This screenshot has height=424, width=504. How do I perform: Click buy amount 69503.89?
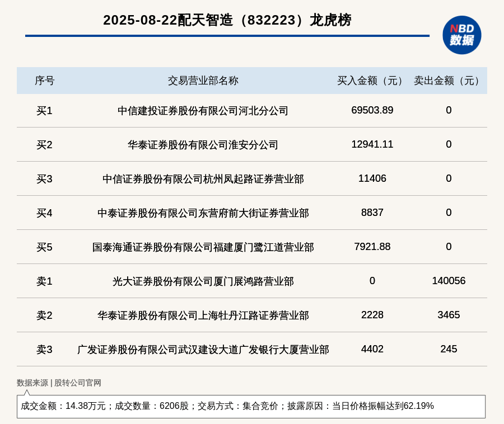[372, 110]
